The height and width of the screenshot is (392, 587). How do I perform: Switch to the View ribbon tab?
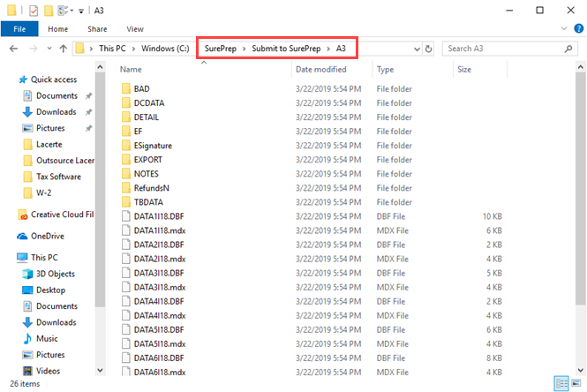[135, 29]
